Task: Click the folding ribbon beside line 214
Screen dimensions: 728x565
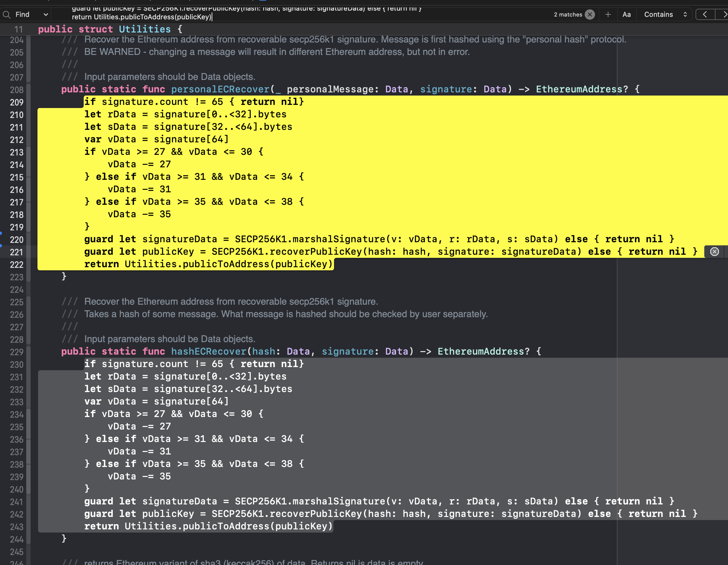Action: pyautogui.click(x=29, y=164)
